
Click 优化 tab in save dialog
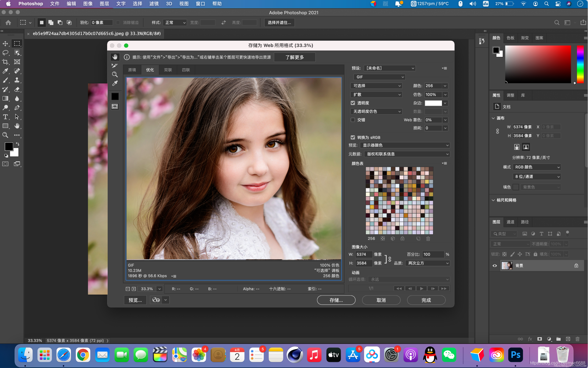[150, 70]
